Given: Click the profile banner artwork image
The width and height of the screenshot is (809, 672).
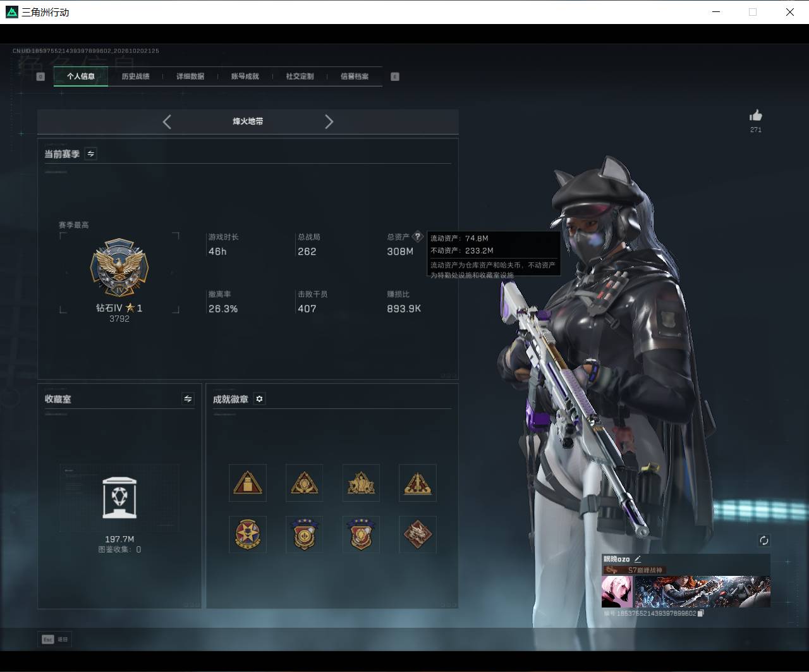Looking at the screenshot, I should coord(702,592).
